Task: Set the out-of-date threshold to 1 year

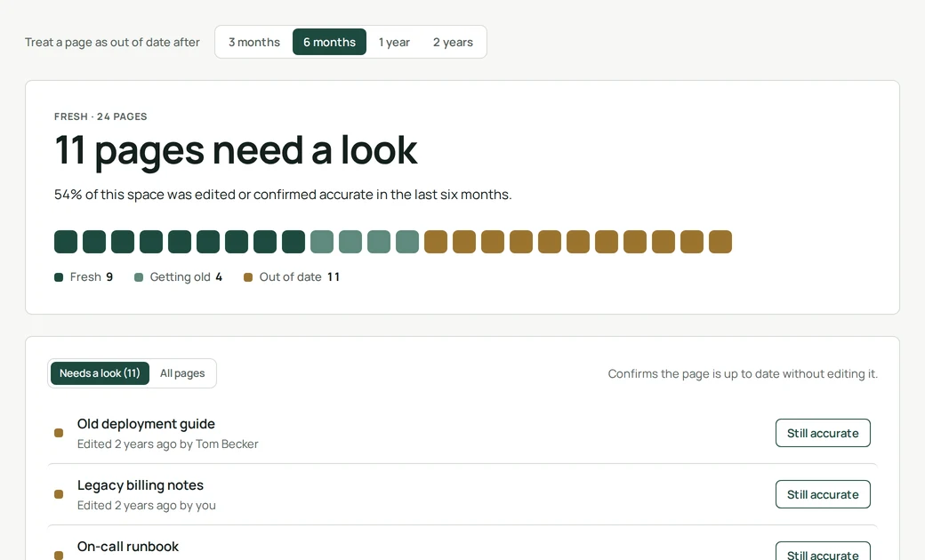Action: coord(394,42)
